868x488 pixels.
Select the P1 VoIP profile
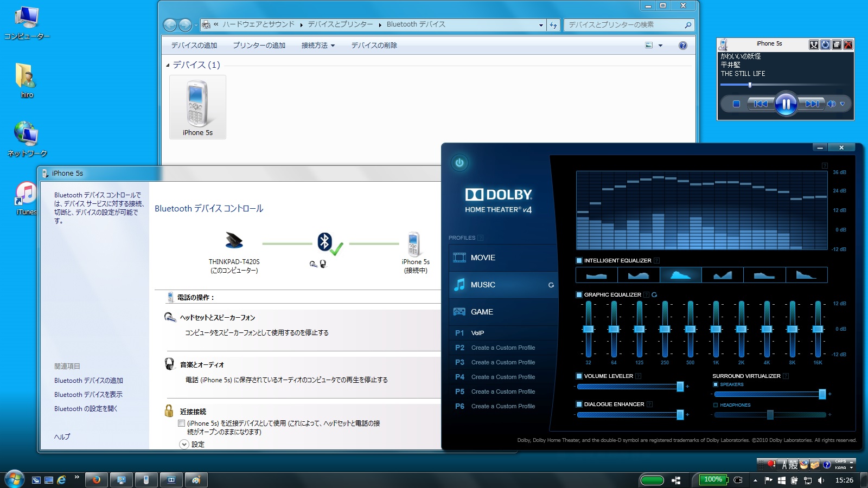(503, 333)
